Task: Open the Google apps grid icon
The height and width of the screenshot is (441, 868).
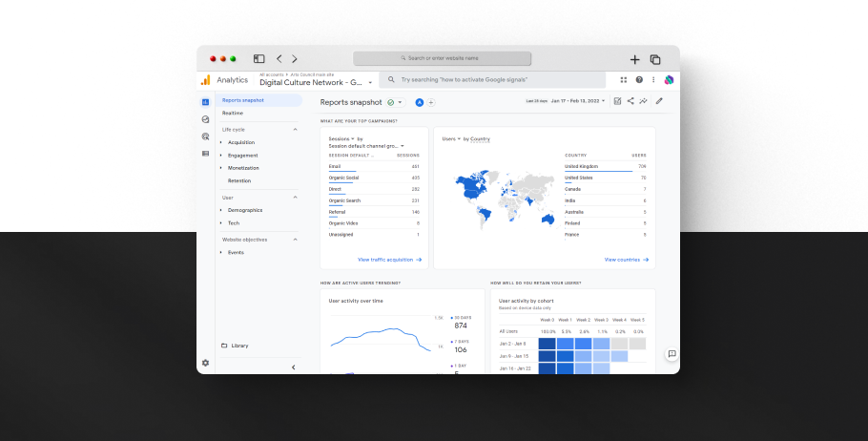Action: 624,80
